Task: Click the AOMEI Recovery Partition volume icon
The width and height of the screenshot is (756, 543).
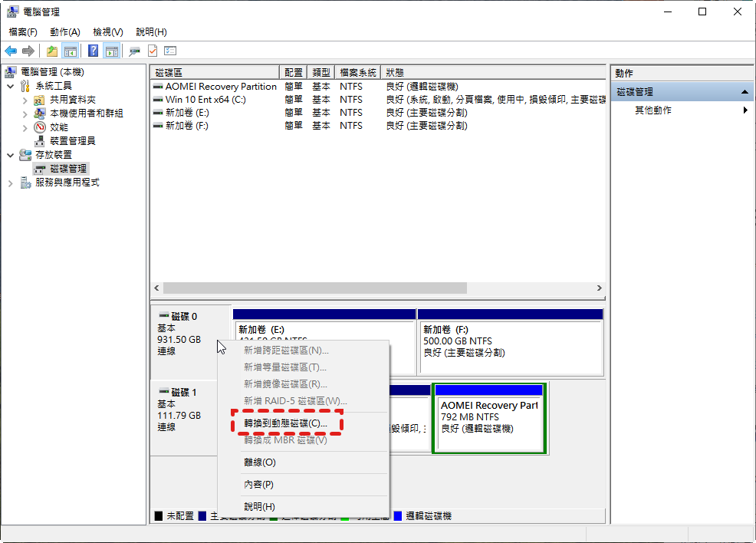Action: (158, 87)
